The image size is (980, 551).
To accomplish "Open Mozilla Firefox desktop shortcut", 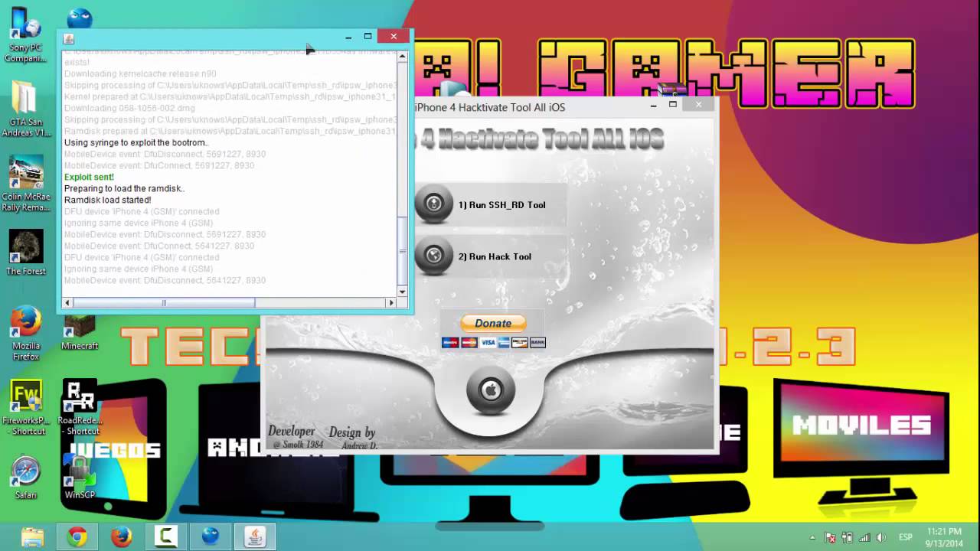I will [x=25, y=333].
